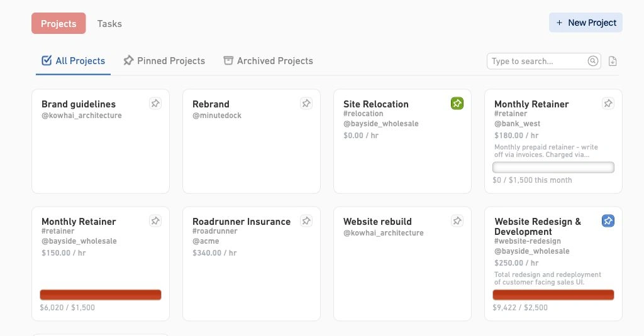
Task: Click @kowhai_architecture under Website rebuild
Action: [x=383, y=233]
